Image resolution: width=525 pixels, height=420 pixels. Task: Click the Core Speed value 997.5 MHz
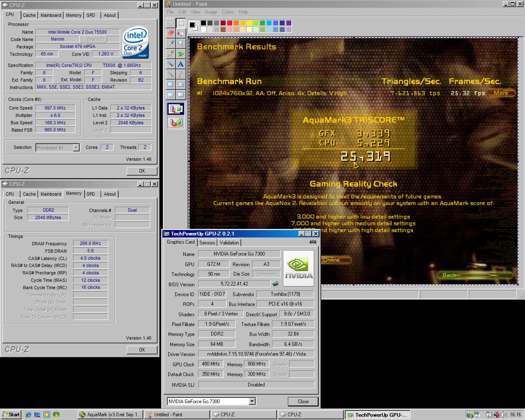[x=55, y=108]
